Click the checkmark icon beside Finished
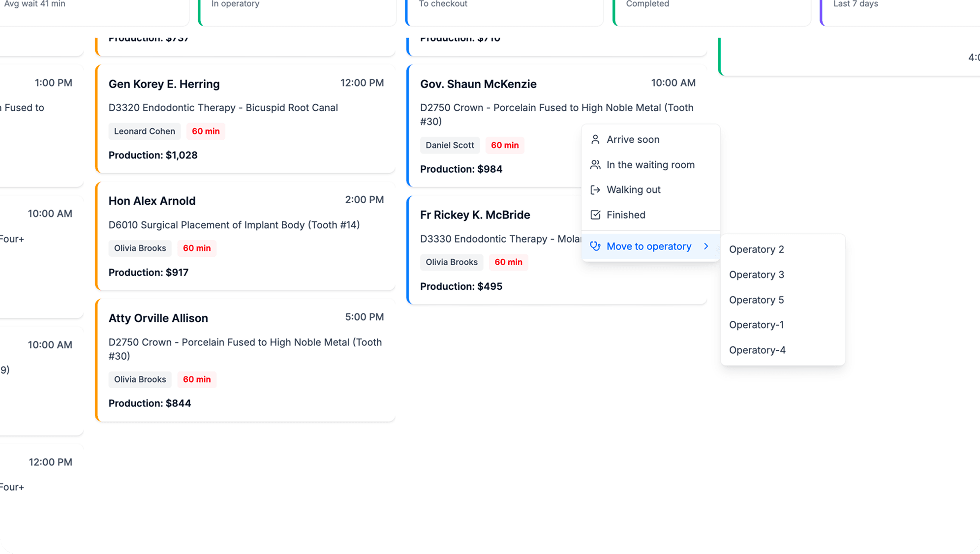Screen dimensions: 980x554 click(595, 215)
